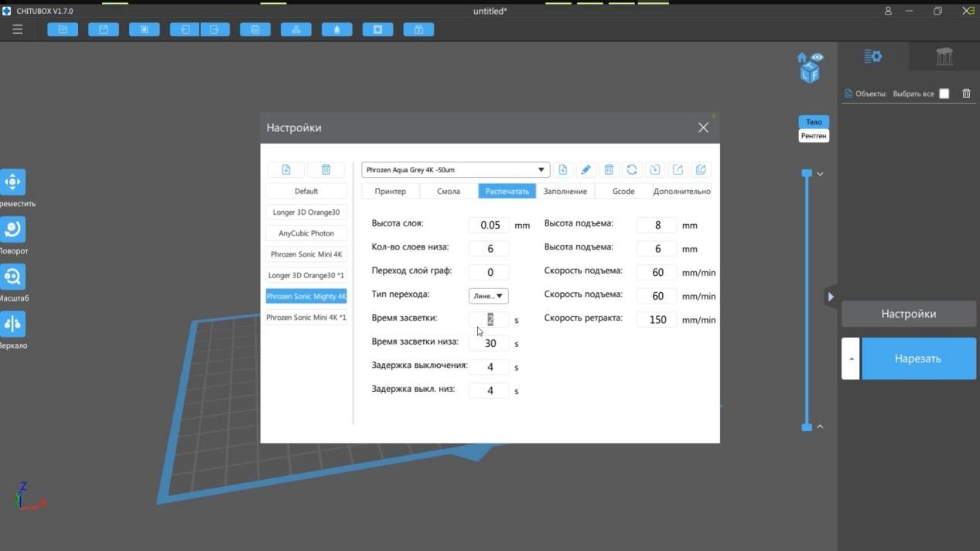Toggle the "Тело" view mode
The width and height of the screenshot is (980, 551).
tap(814, 122)
